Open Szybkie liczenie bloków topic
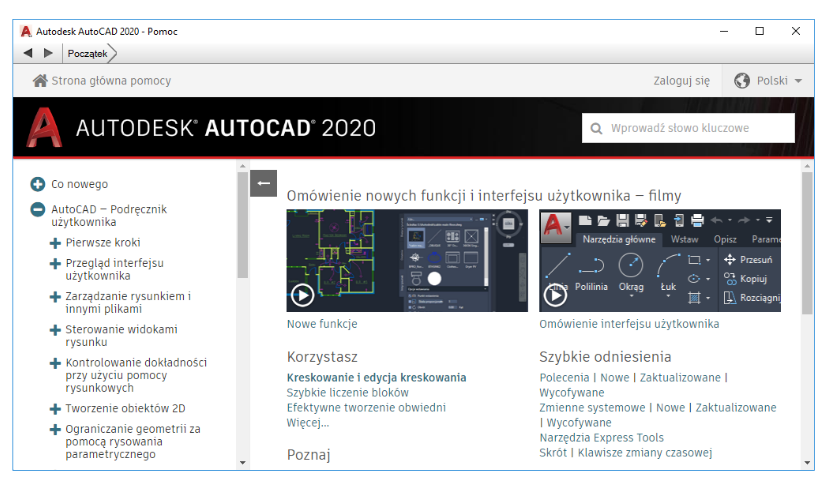Viewport: 822px width, 489px height. (x=348, y=393)
